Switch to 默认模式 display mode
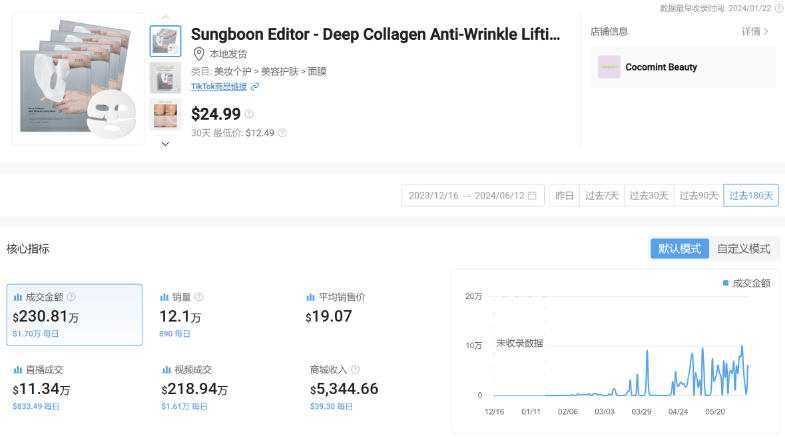This screenshot has height=437, width=785. coord(680,248)
